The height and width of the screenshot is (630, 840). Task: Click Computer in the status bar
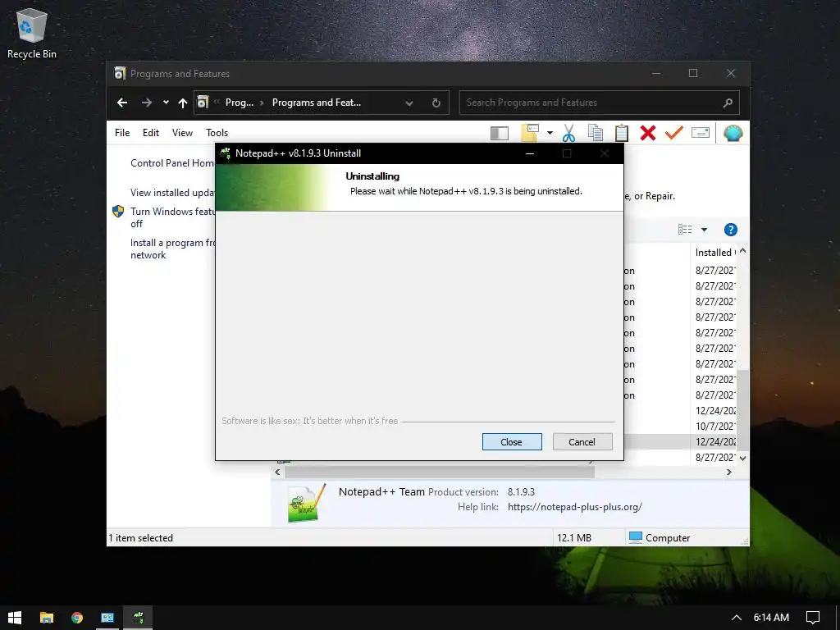(x=668, y=538)
